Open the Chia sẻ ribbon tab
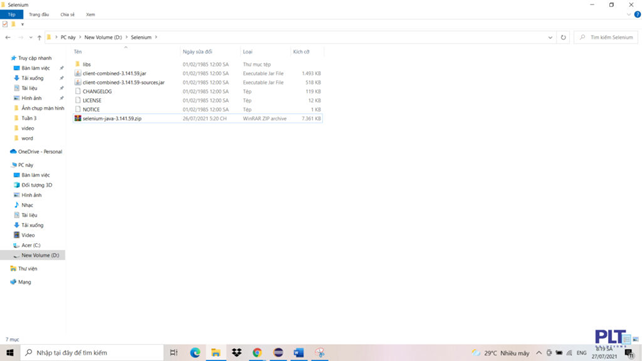Viewport: 642px width, 361px height. coord(68,14)
